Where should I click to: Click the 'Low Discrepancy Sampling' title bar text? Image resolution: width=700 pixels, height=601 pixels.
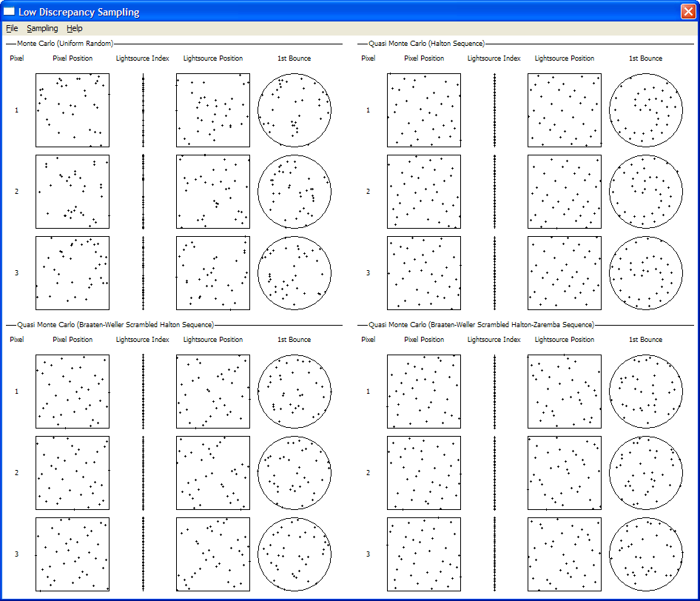(x=79, y=12)
